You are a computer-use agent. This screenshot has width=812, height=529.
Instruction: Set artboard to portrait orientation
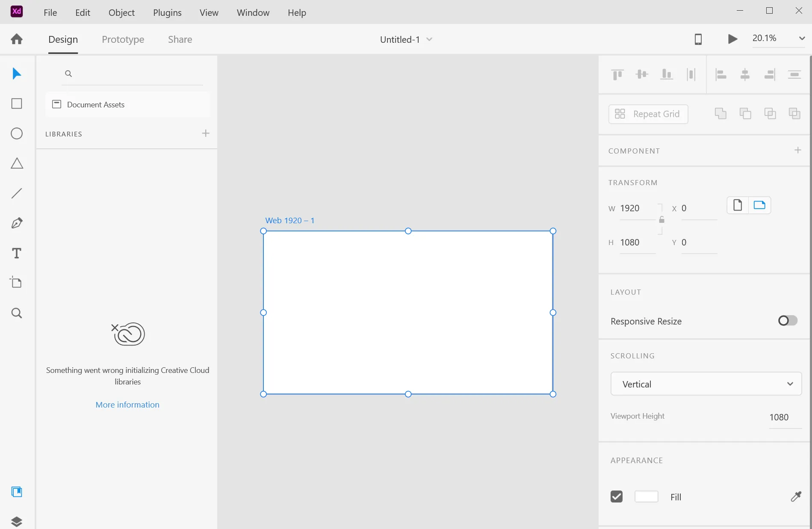click(x=738, y=205)
